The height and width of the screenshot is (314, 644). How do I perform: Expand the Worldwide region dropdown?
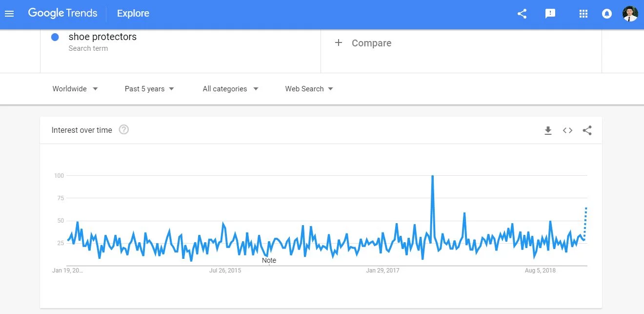pyautogui.click(x=76, y=89)
